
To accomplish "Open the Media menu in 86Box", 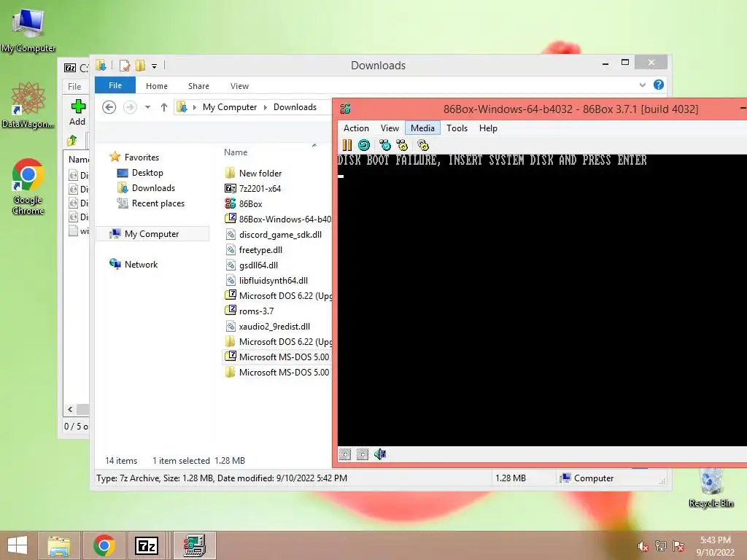I will point(422,128).
